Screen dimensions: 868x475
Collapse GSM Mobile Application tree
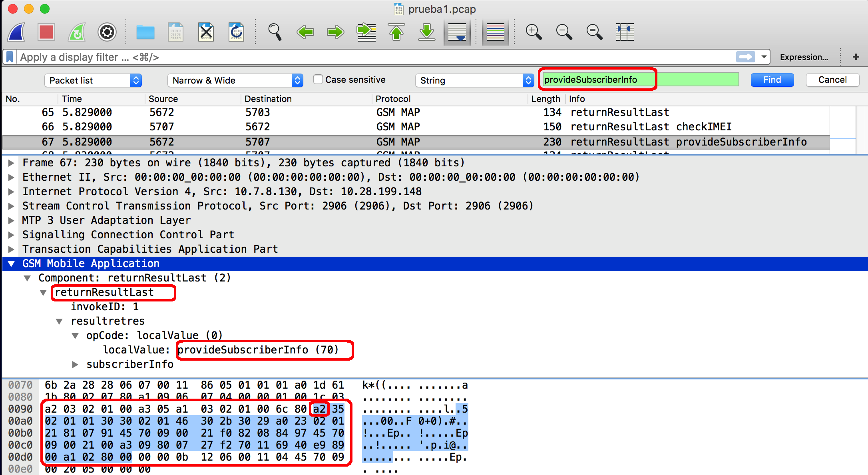12,263
